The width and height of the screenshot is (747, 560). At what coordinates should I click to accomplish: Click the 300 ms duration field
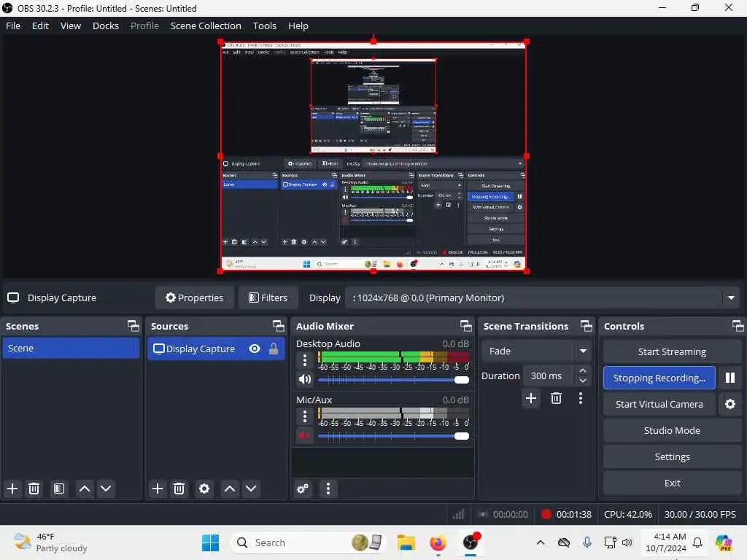pos(549,376)
